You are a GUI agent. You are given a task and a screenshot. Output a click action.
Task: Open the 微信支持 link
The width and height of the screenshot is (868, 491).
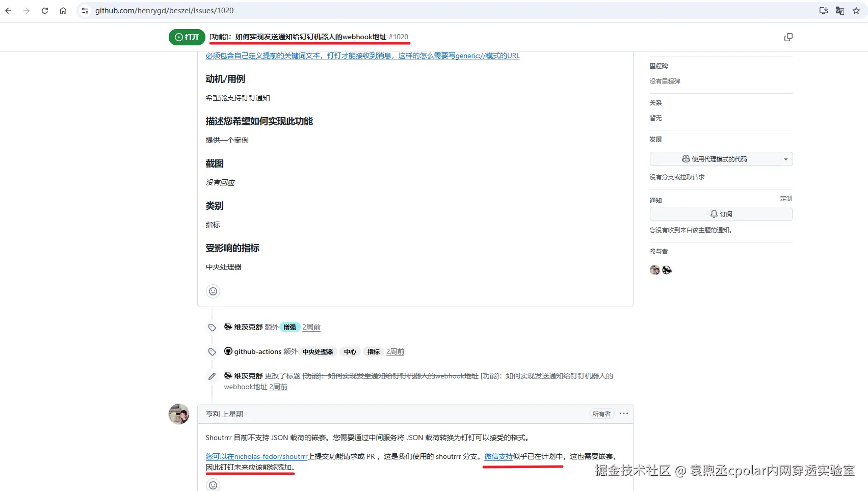tap(498, 456)
